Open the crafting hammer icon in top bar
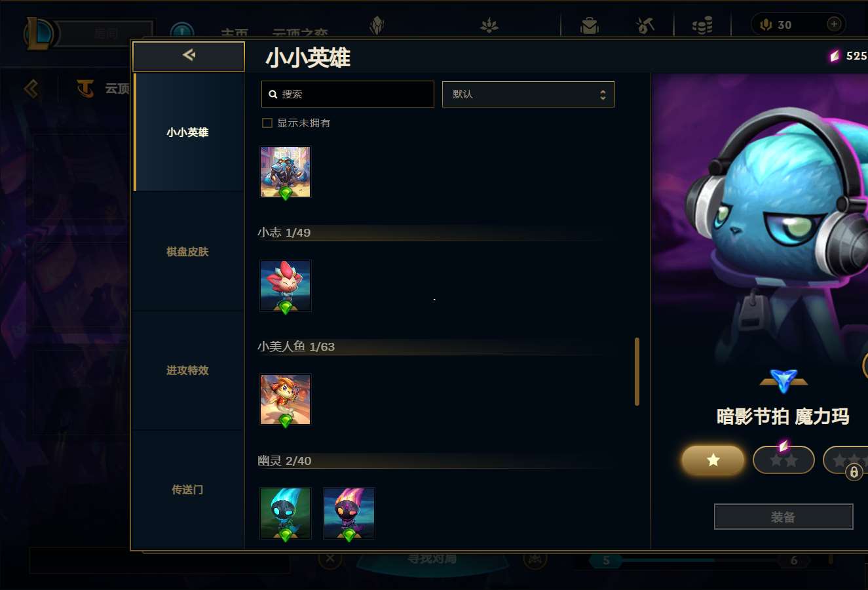 [645, 26]
